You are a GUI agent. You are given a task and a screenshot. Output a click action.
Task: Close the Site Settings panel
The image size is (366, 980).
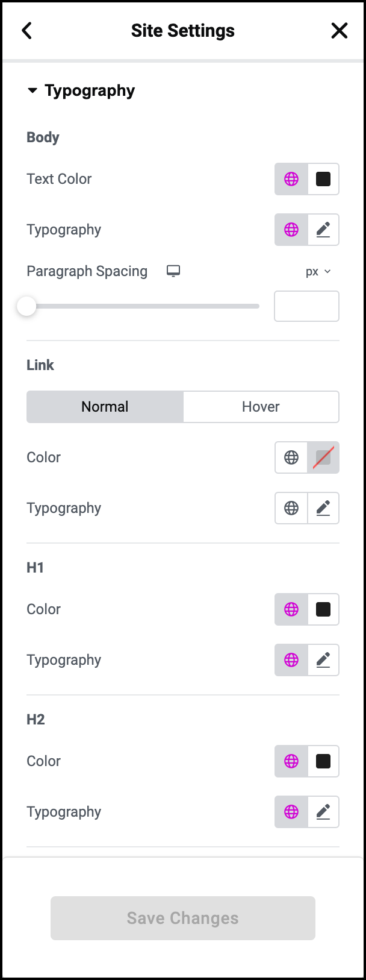pos(340,31)
